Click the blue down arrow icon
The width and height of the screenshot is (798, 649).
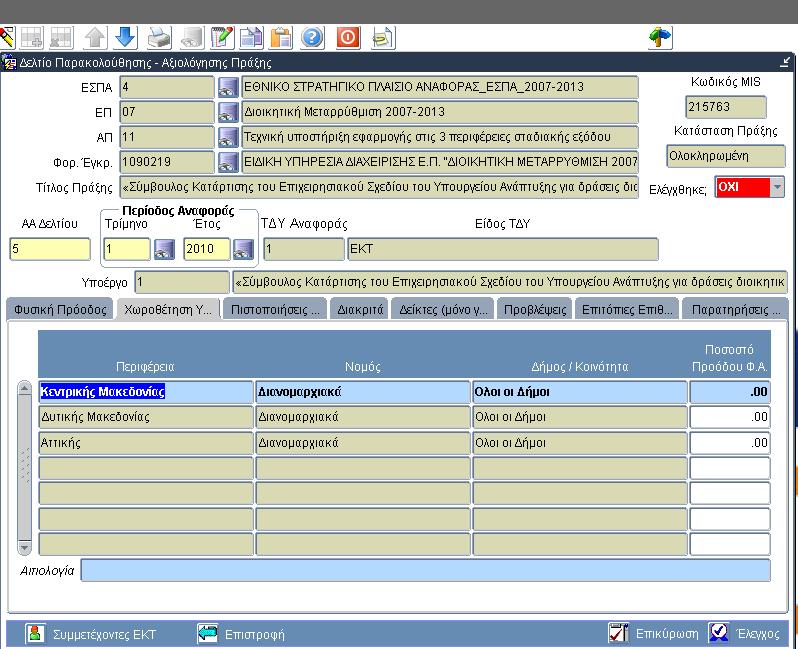[x=125, y=38]
